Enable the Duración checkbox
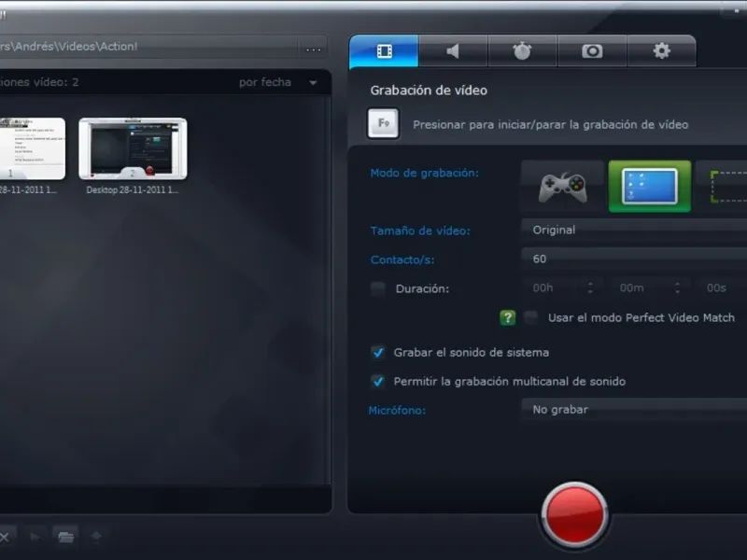Viewport: 747px width, 560px height. pos(378,288)
